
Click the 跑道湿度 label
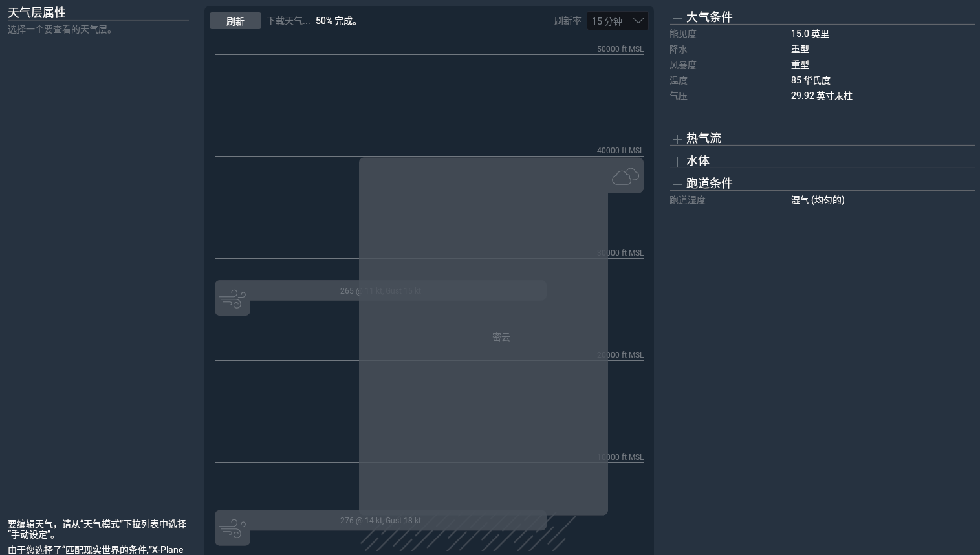click(x=688, y=200)
